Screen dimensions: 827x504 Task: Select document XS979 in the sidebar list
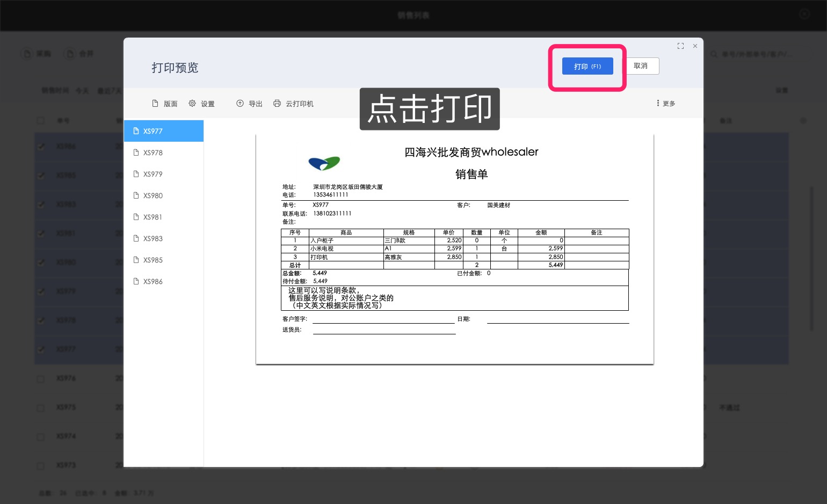pos(164,174)
